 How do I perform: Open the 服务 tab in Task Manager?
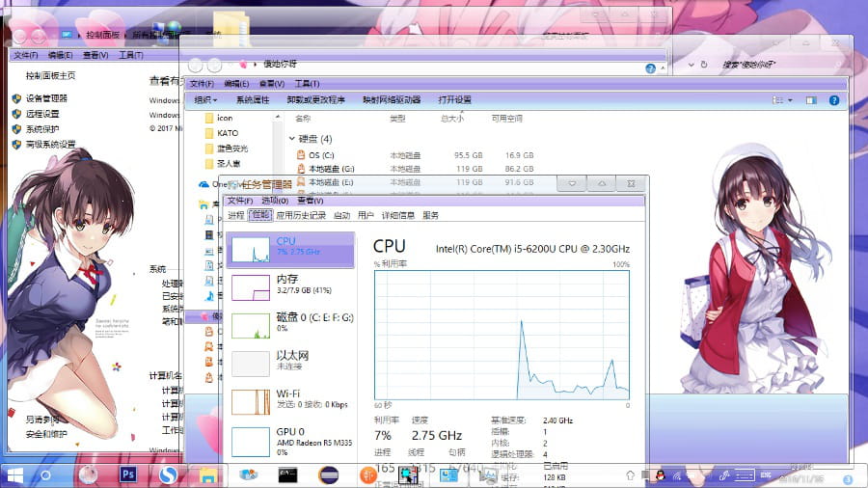tap(431, 215)
